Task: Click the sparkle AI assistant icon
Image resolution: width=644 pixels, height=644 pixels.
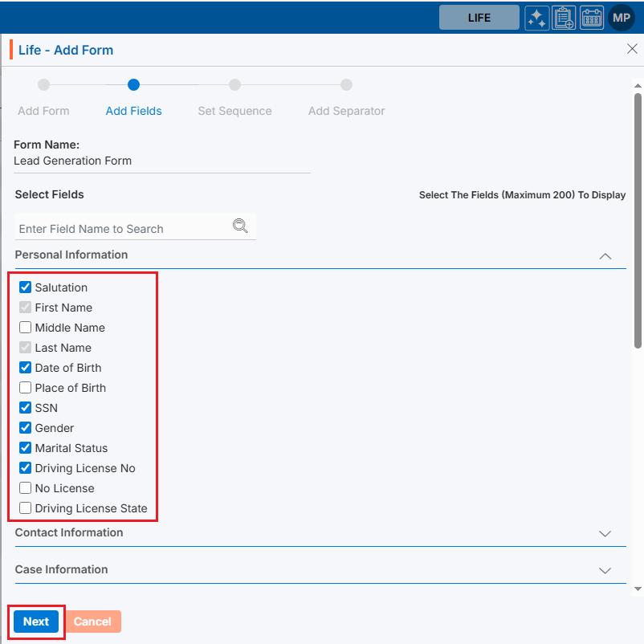Action: 537,18
